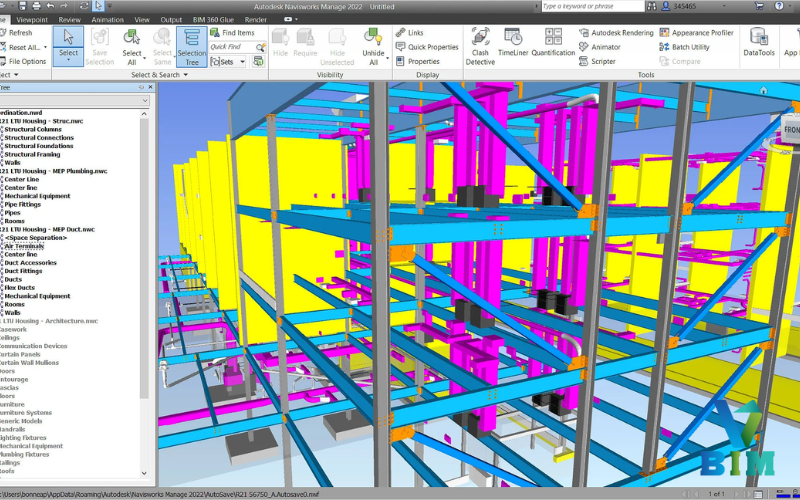Select Flex Ducts in the tree
The height and width of the screenshot is (500, 800).
19,288
